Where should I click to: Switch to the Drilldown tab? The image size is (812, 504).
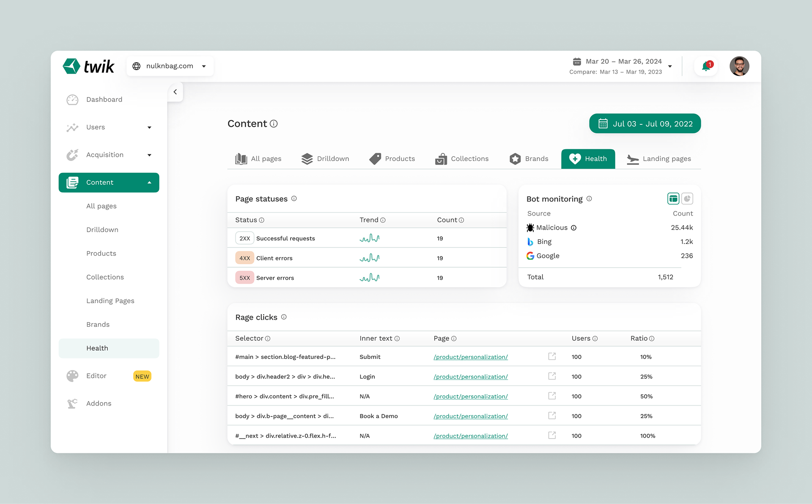[x=325, y=159]
